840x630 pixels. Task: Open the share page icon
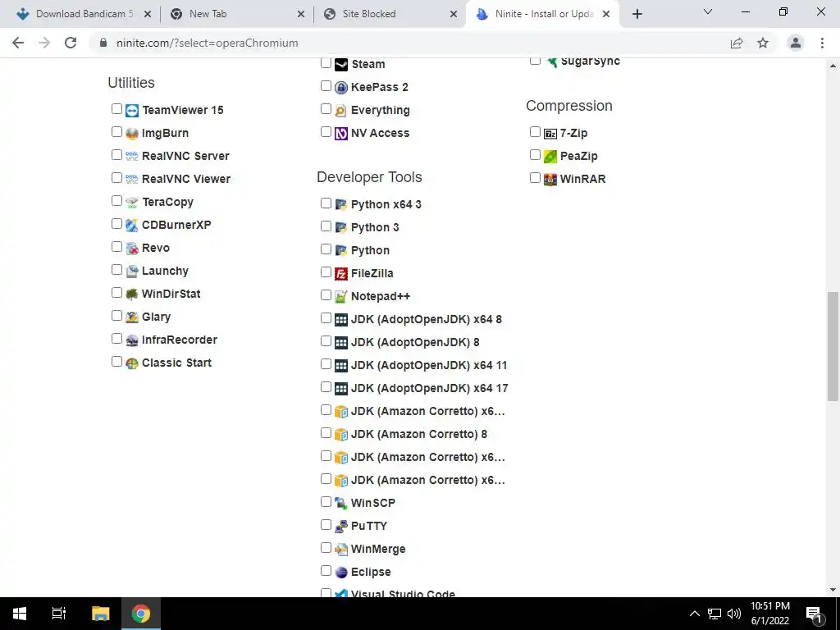737,43
